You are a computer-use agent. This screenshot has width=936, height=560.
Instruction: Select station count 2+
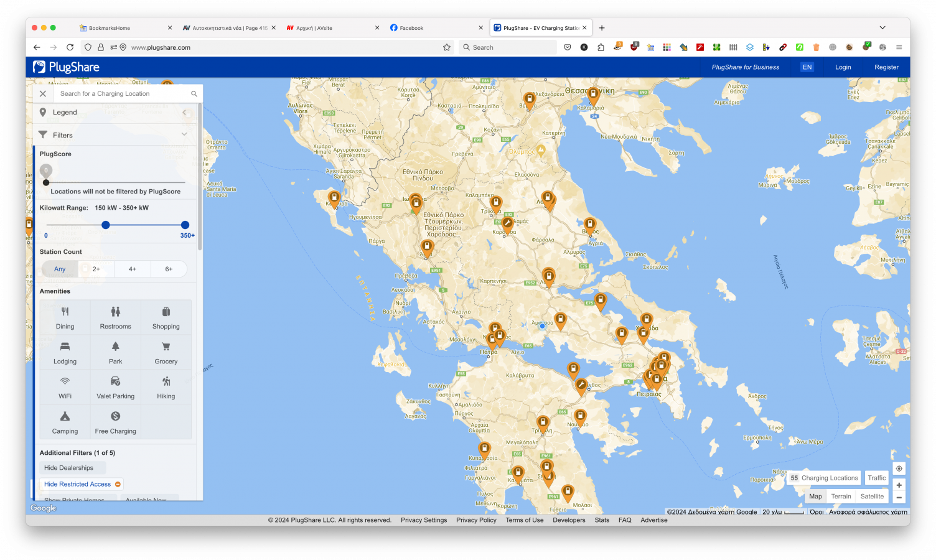[96, 269]
